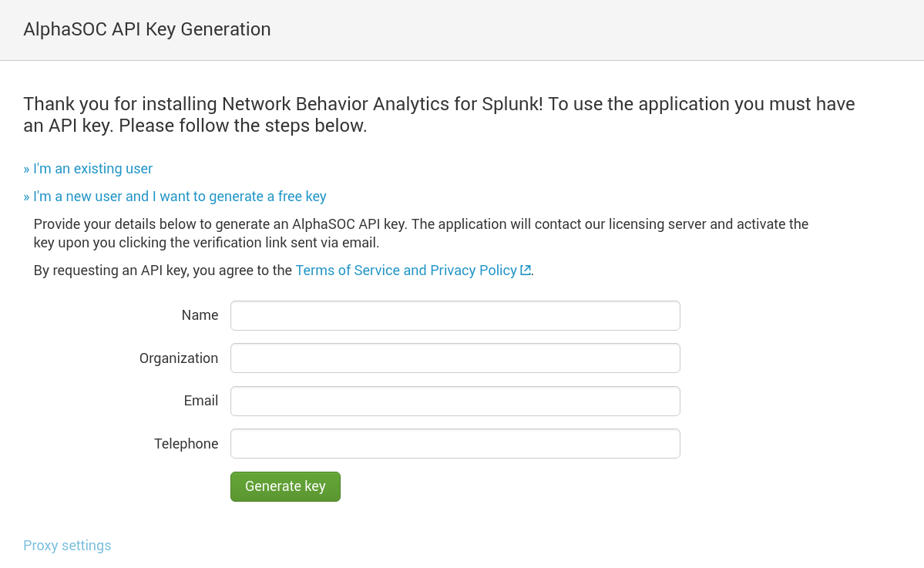This screenshot has height=568, width=924.
Task: Focus the Name input field
Action: coord(455,316)
